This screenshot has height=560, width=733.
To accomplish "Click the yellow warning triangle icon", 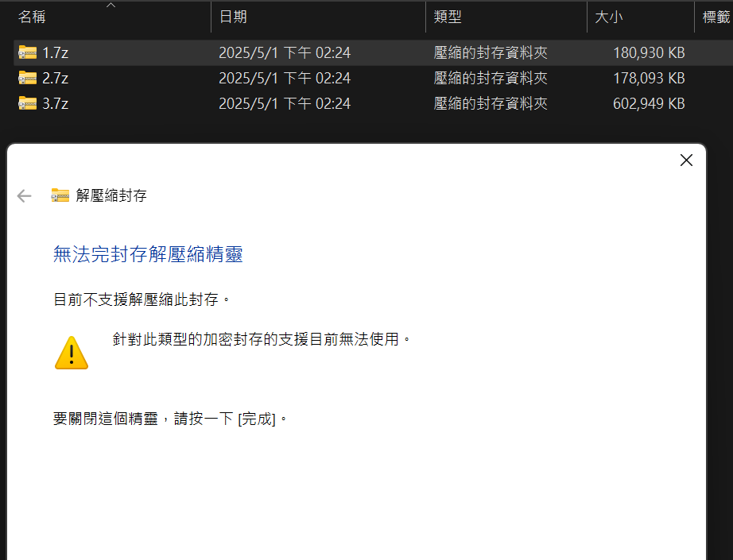I will [72, 353].
